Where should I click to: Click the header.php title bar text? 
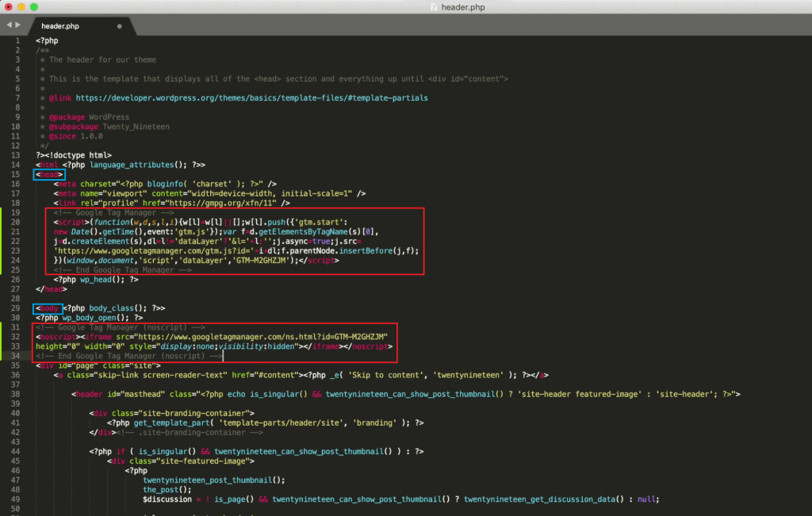[x=463, y=6]
